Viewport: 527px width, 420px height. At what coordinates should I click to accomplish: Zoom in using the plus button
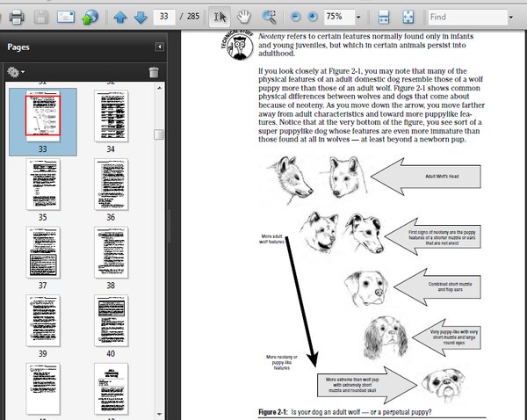[313, 17]
